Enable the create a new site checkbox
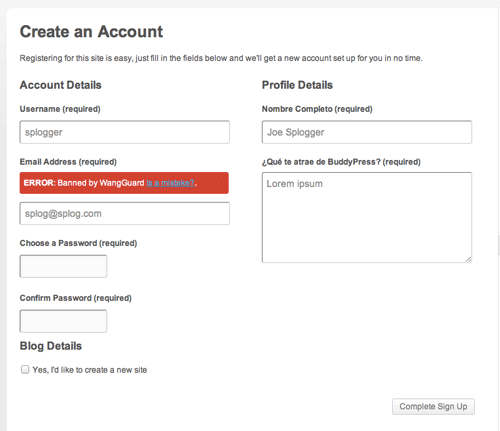 coord(25,369)
